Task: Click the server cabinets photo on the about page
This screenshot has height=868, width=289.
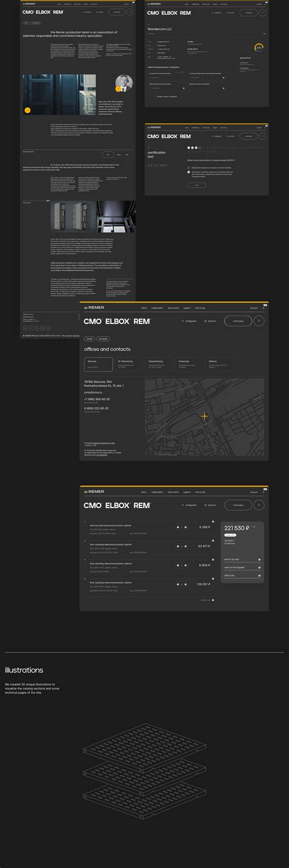Action: pyautogui.click(x=72, y=216)
